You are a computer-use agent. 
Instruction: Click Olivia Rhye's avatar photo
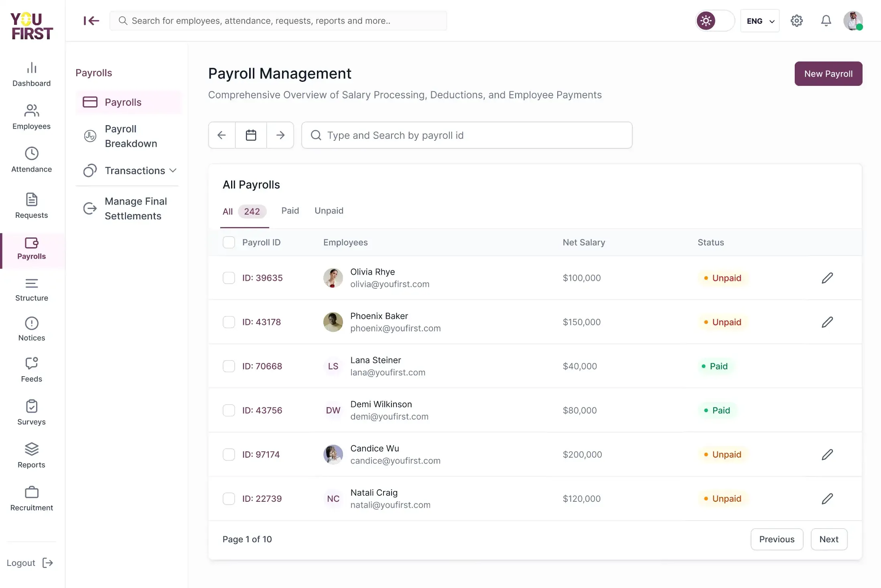coord(333,278)
